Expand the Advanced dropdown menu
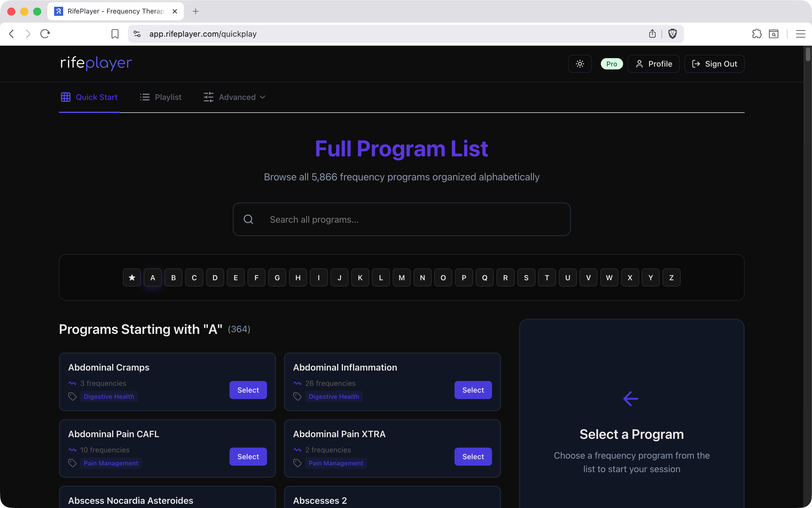The height and width of the screenshot is (508, 812). click(235, 97)
